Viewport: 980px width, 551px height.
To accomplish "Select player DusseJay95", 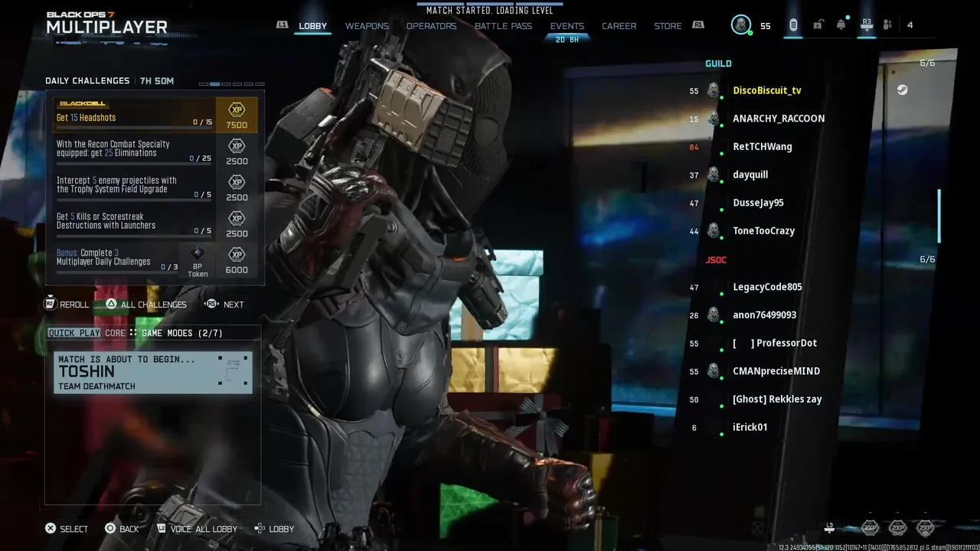I will 758,203.
